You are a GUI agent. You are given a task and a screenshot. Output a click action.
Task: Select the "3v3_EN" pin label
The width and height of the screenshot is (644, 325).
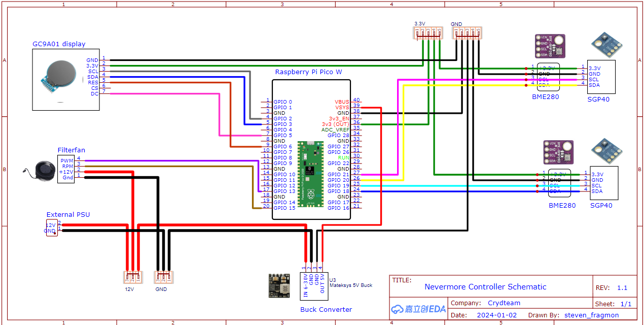click(x=339, y=119)
